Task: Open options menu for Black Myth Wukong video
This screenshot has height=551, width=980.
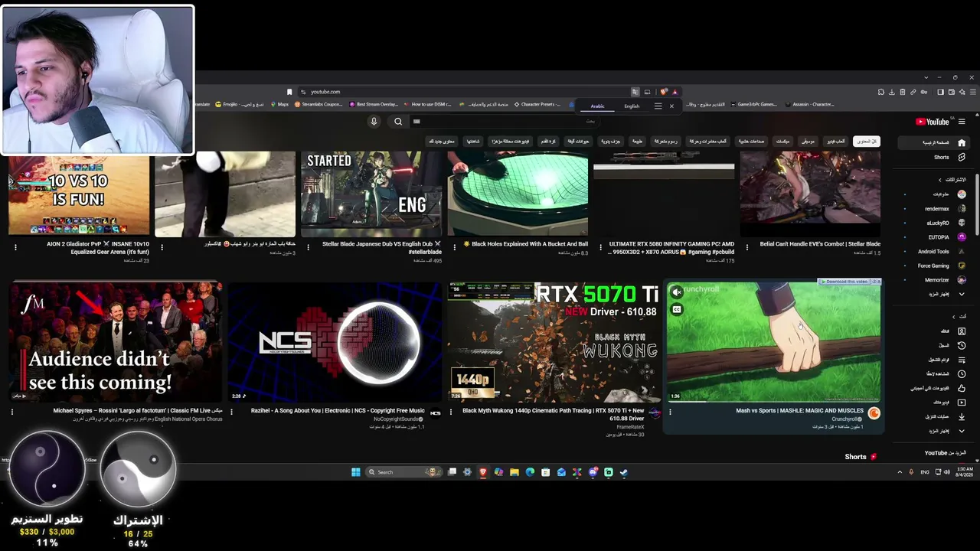Action: (451, 412)
